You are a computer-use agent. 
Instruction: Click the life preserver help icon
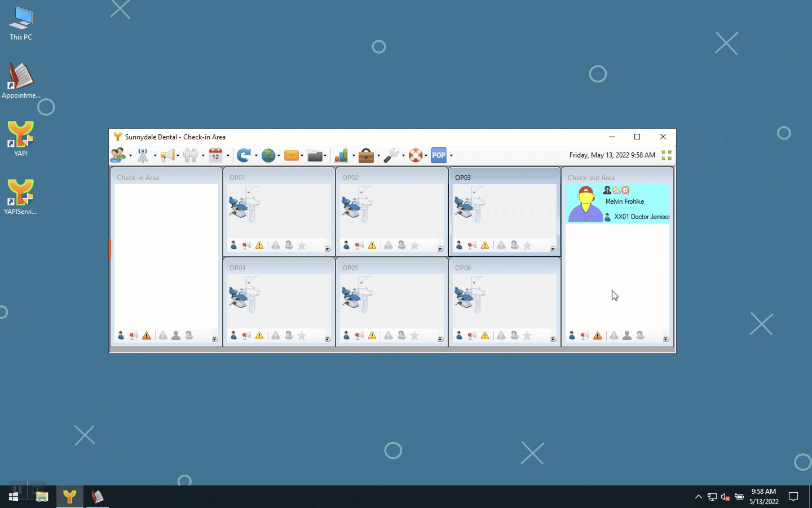click(416, 155)
